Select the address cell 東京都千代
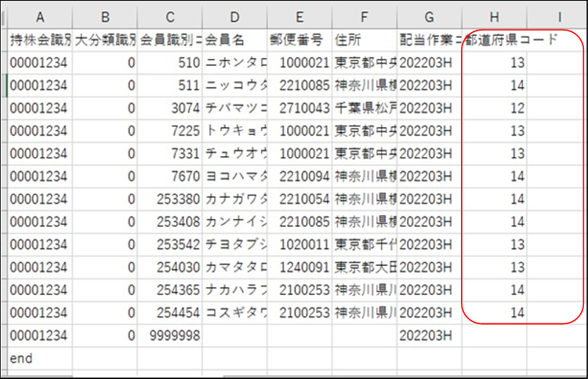The height and width of the screenshot is (379, 588). pos(365,245)
